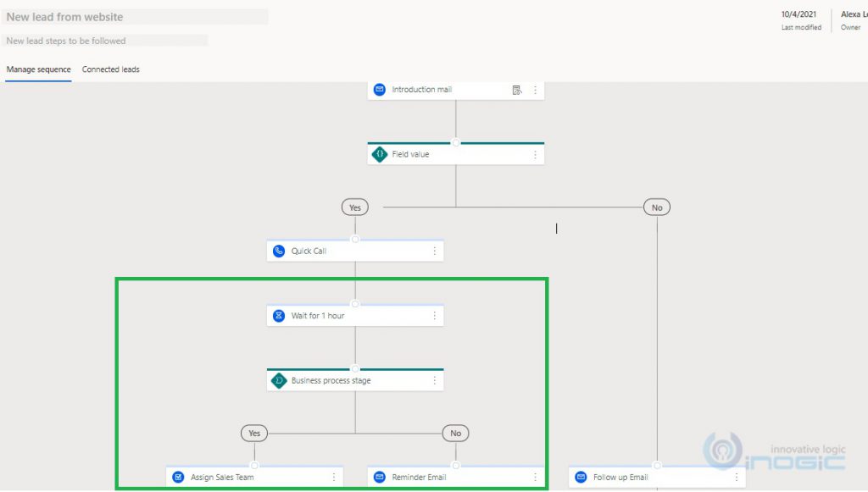Open more options for Business process stage
Viewport: 868px width, 492px height.
pos(435,380)
